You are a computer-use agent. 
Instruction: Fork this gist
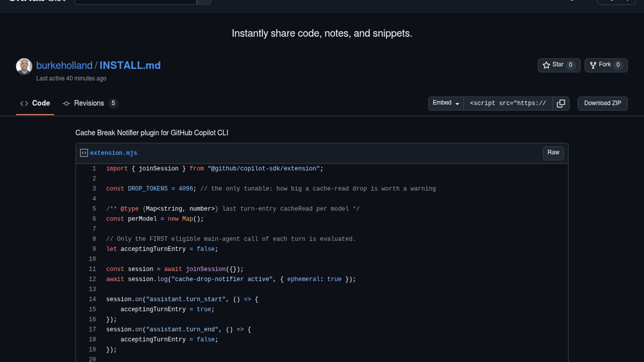tap(606, 65)
